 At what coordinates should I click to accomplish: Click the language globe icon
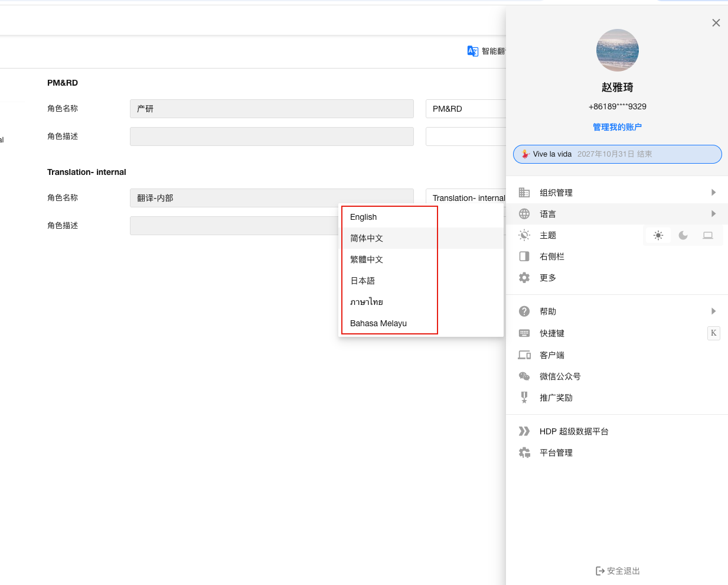point(524,214)
